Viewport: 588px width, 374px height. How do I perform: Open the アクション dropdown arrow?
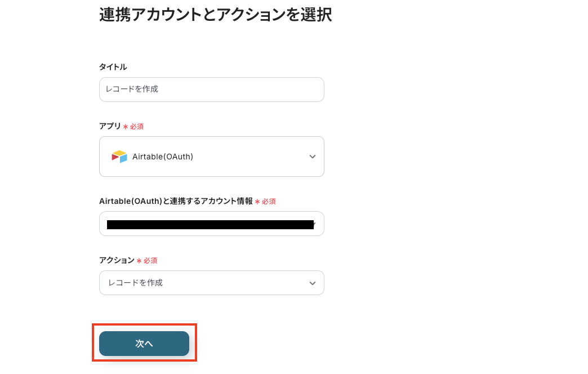point(313,283)
